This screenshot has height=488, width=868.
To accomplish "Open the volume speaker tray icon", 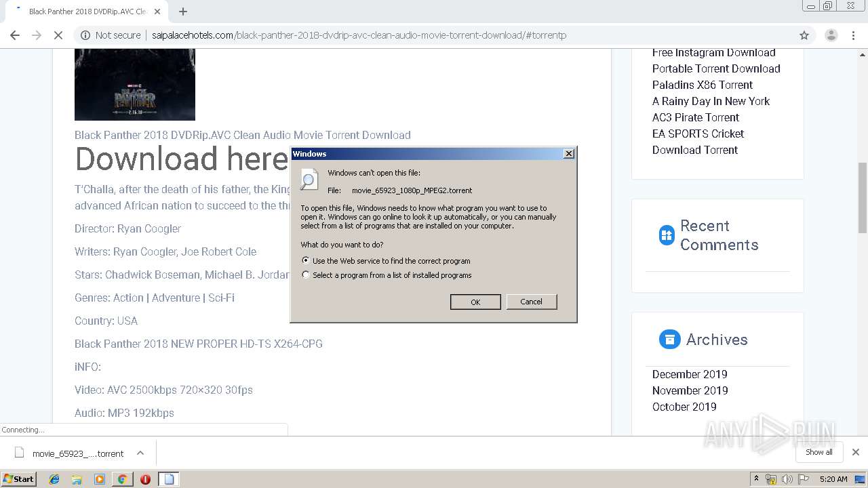I will coord(787,479).
